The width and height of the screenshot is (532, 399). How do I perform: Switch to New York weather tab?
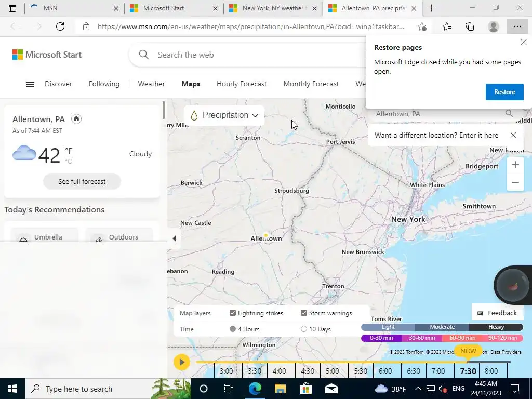[273, 8]
